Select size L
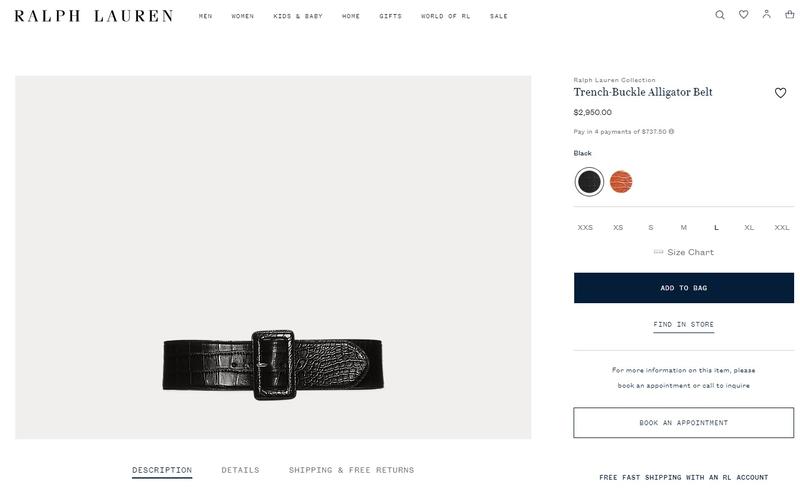Screen dimensions: 800x492 [716, 228]
